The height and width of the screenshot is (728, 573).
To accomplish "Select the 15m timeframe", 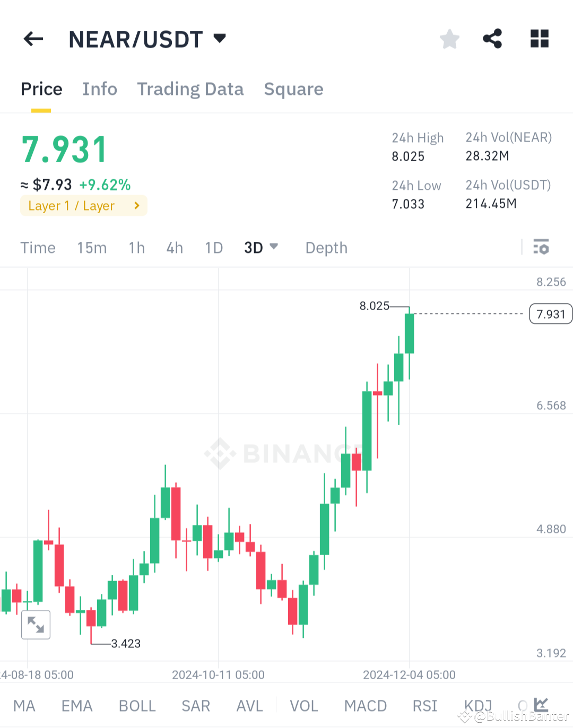I will tap(91, 247).
